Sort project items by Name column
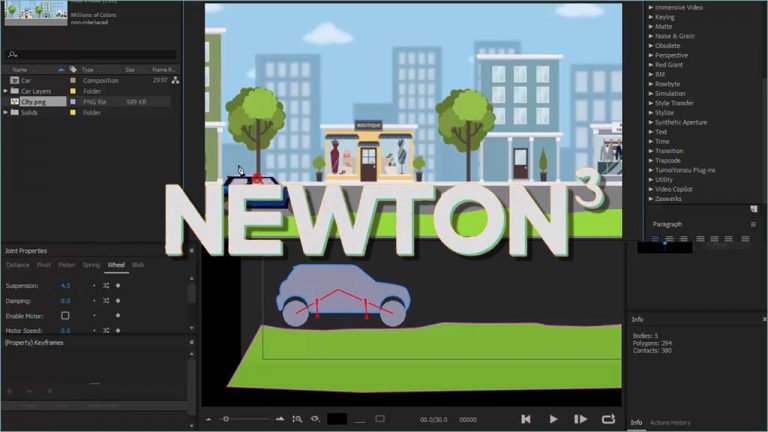768x432 pixels. click(20, 70)
